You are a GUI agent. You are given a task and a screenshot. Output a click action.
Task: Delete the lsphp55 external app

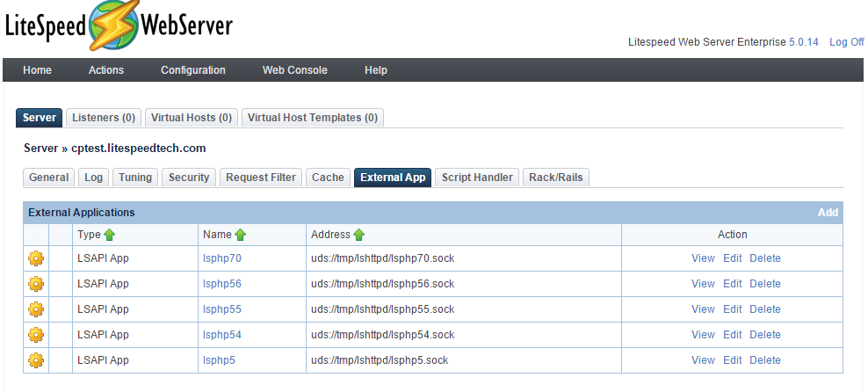pyautogui.click(x=765, y=309)
